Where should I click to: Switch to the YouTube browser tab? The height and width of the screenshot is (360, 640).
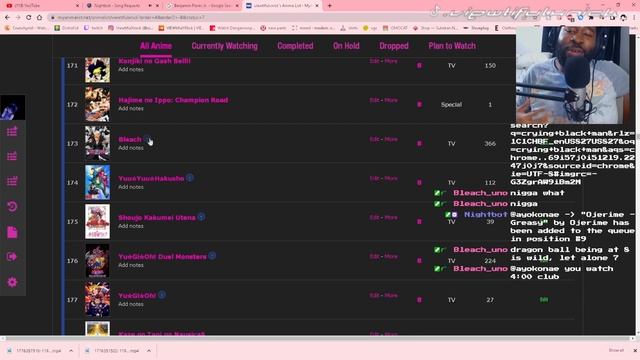point(41,6)
